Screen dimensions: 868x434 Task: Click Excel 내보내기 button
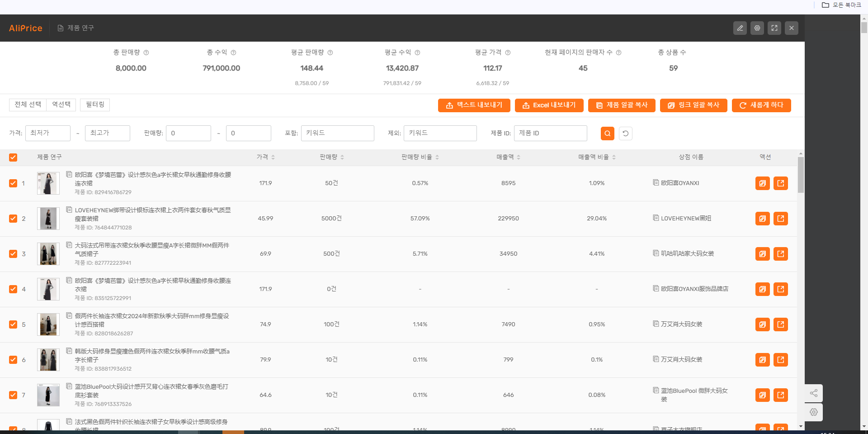coord(549,105)
